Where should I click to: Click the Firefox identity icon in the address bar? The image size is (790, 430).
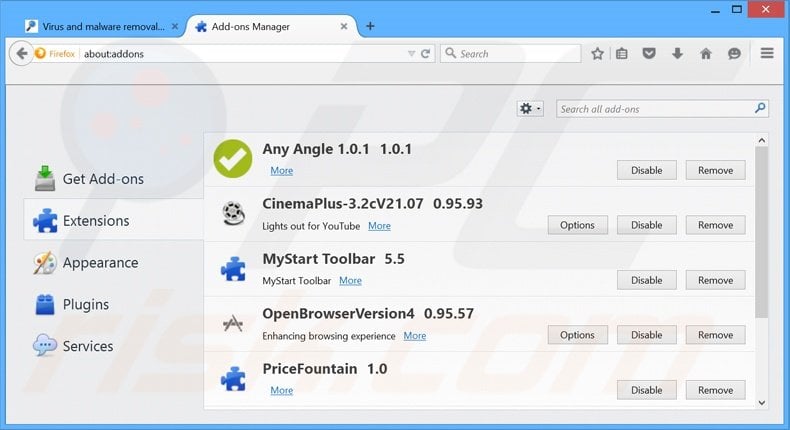click(40, 53)
